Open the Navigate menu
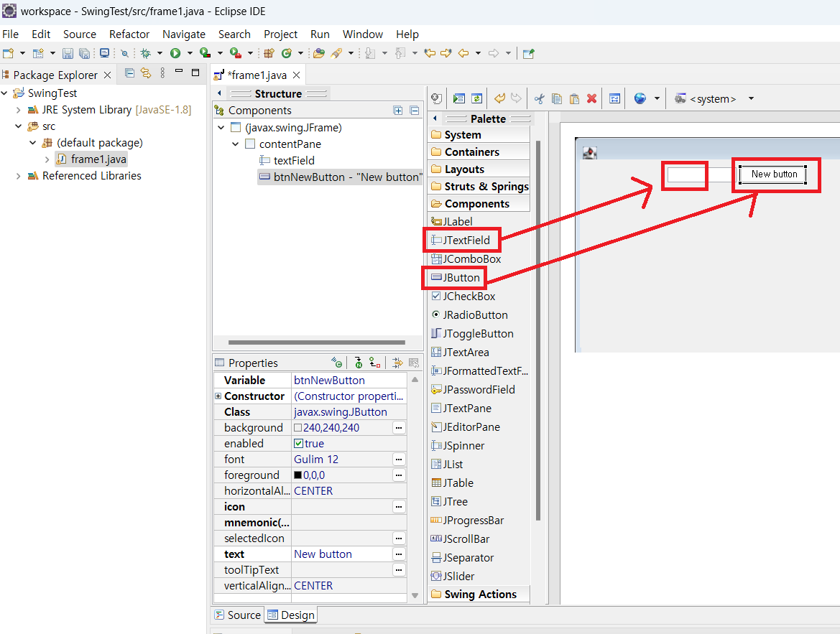The height and width of the screenshot is (634, 840). tap(184, 34)
